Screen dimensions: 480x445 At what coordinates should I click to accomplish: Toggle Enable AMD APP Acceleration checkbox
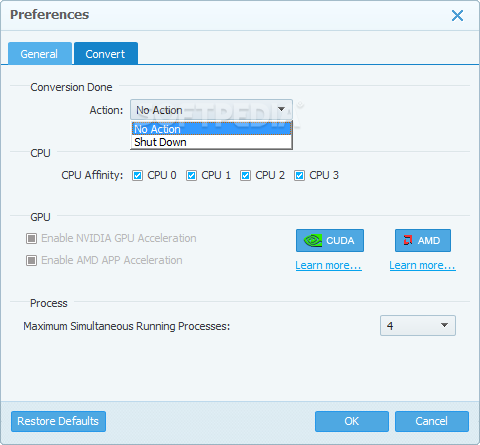[x=31, y=260]
